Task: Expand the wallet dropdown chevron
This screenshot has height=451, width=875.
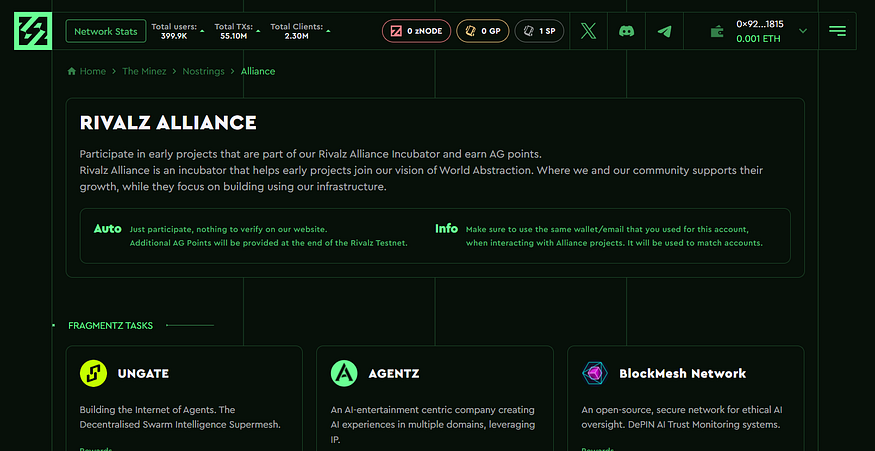Action: click(x=803, y=31)
